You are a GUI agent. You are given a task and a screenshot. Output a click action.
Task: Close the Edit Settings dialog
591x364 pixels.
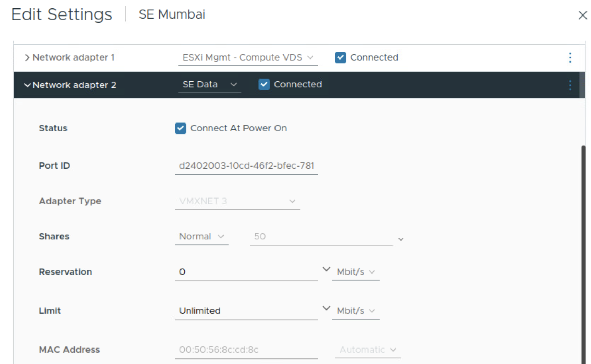point(582,15)
